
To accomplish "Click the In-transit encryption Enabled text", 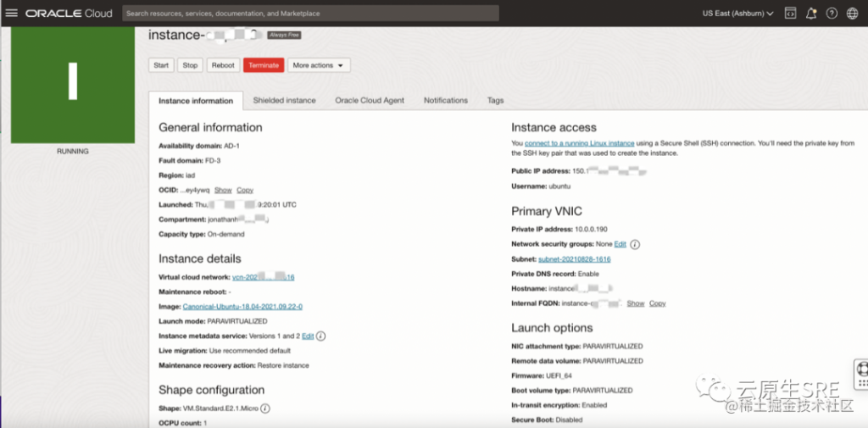I will 559,405.
